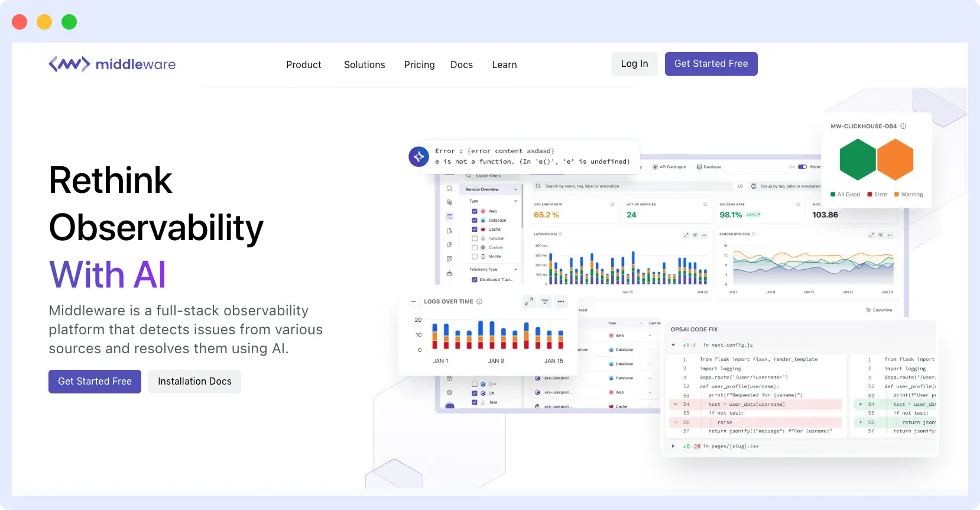
Task: Click the Log In button
Action: 635,64
